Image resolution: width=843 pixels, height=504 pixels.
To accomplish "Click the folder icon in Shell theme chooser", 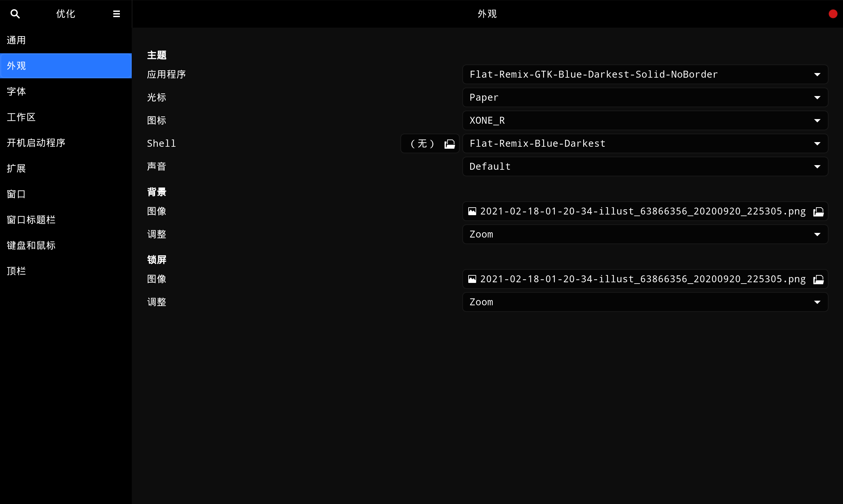I will 449,144.
